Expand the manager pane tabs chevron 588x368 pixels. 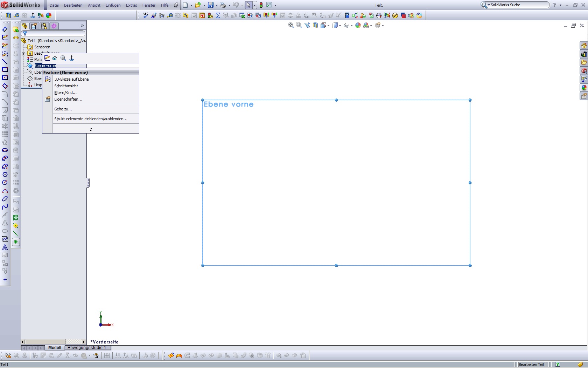[82, 26]
